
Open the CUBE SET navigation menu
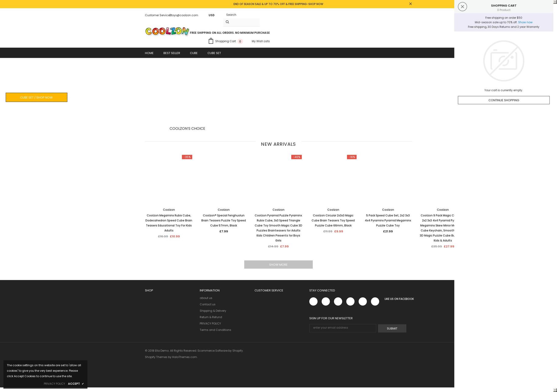pos(214,53)
